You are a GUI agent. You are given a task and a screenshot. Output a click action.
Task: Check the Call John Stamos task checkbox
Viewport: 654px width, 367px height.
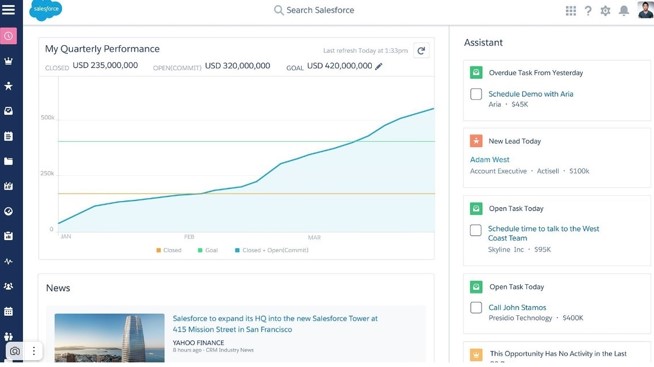(x=476, y=307)
